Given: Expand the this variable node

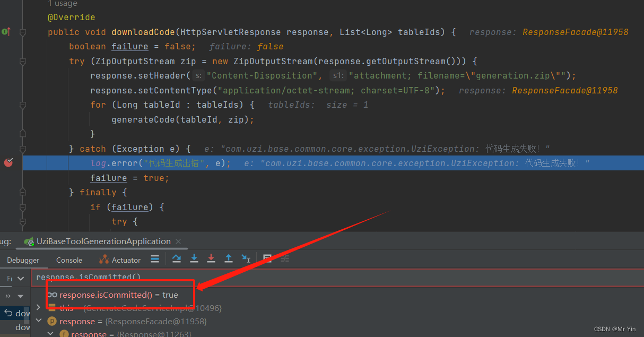Looking at the screenshot, I should point(38,307).
